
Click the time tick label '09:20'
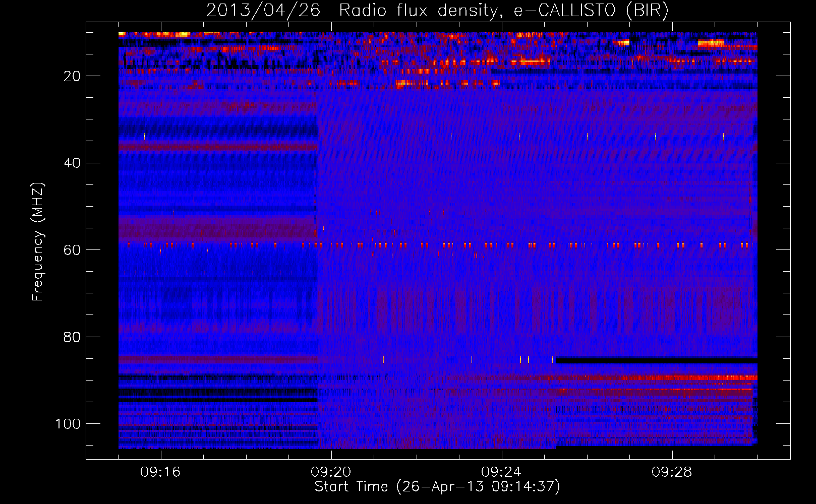331,472
